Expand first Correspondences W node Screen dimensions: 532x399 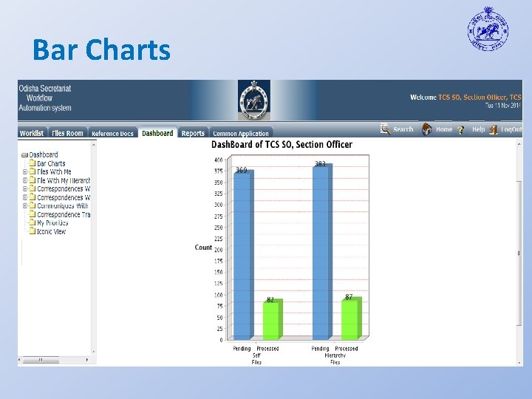(x=25, y=188)
